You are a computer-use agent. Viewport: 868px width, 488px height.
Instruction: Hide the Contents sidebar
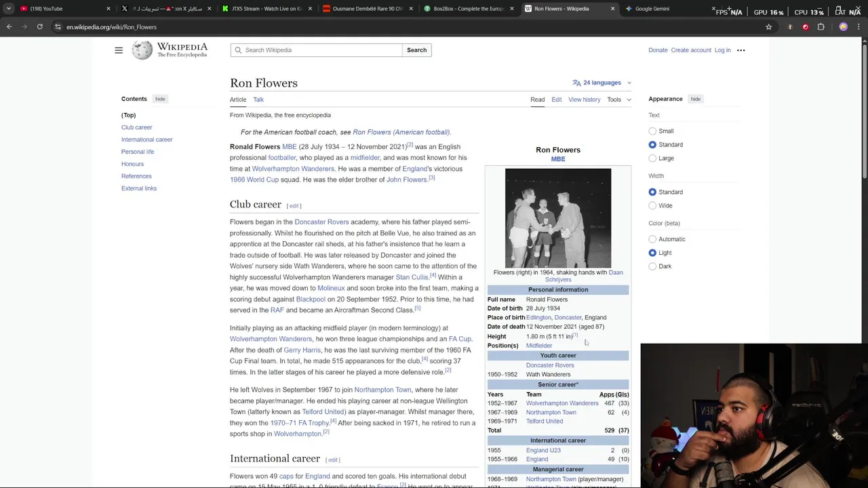[160, 99]
